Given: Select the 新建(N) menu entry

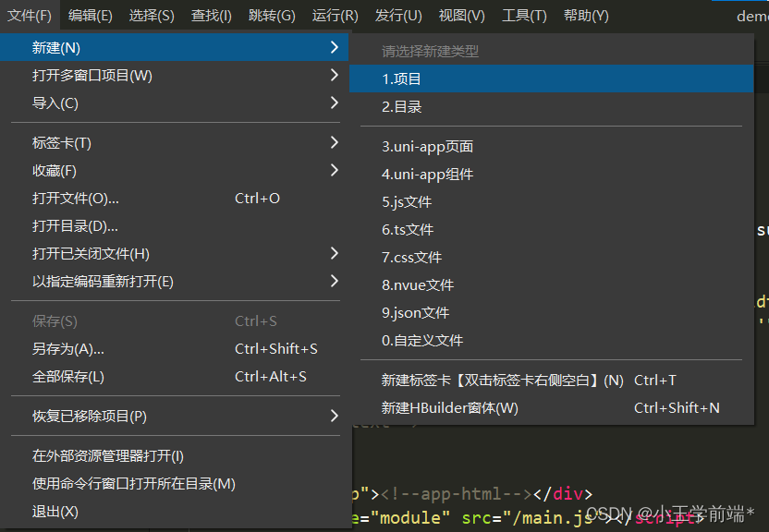Looking at the screenshot, I should coord(174,47).
